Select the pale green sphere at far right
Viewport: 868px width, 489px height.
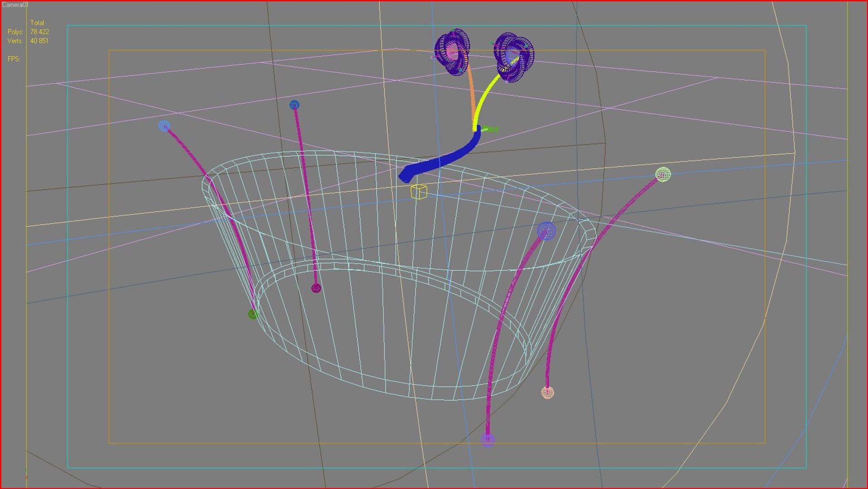click(x=663, y=174)
